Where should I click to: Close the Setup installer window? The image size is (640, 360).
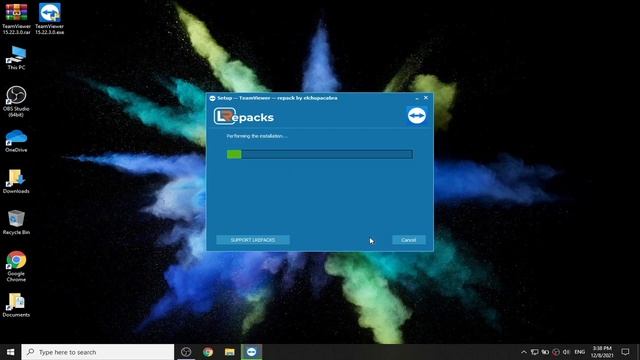426,98
